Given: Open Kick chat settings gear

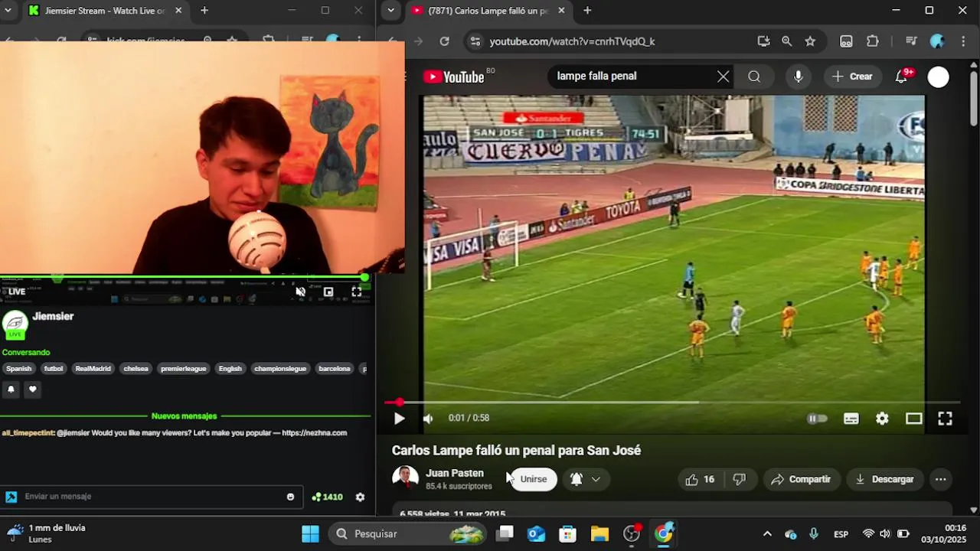Looking at the screenshot, I should pos(360,497).
